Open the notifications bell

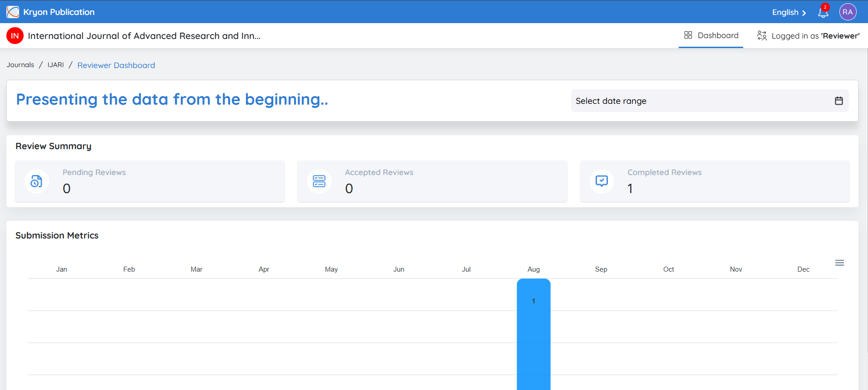tap(823, 12)
